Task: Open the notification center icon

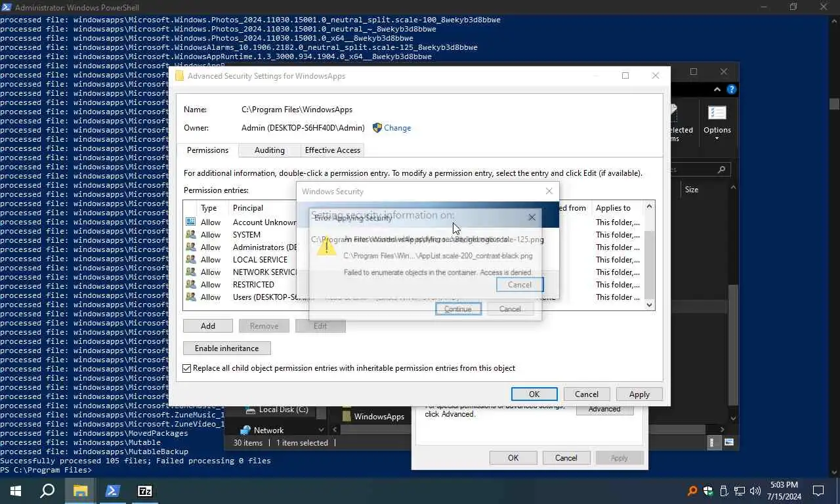Action: 818,491
